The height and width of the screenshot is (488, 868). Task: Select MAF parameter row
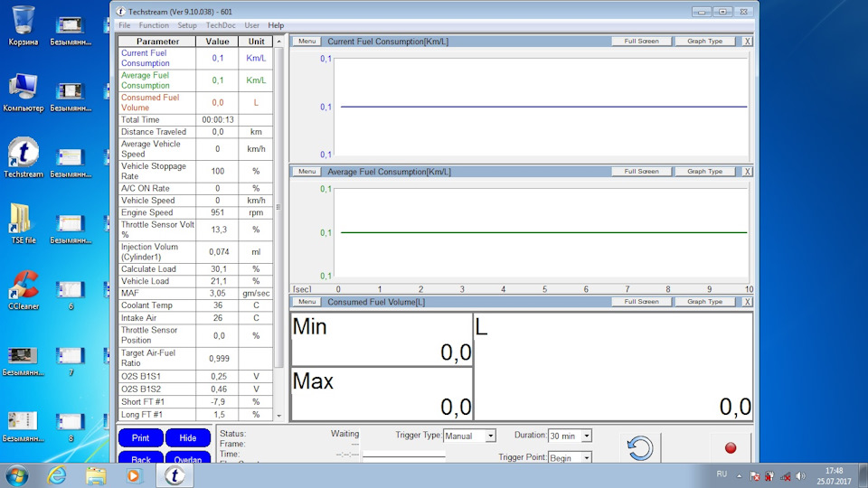pyautogui.click(x=195, y=293)
